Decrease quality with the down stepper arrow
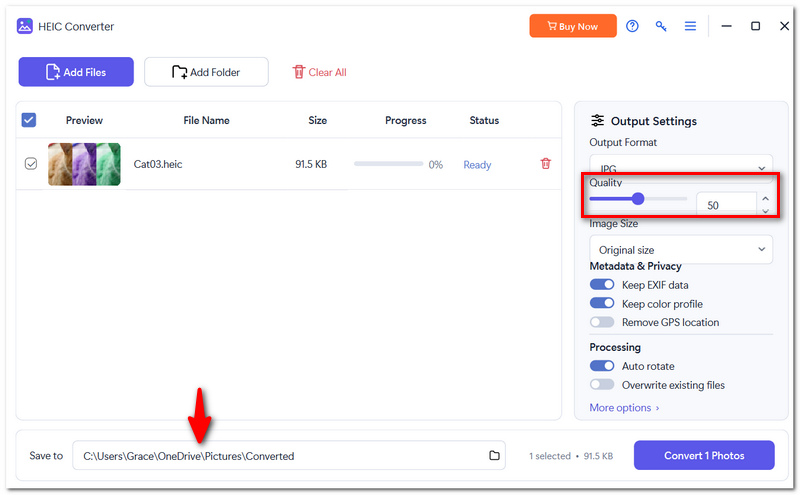This screenshot has height=495, width=800. (765, 211)
